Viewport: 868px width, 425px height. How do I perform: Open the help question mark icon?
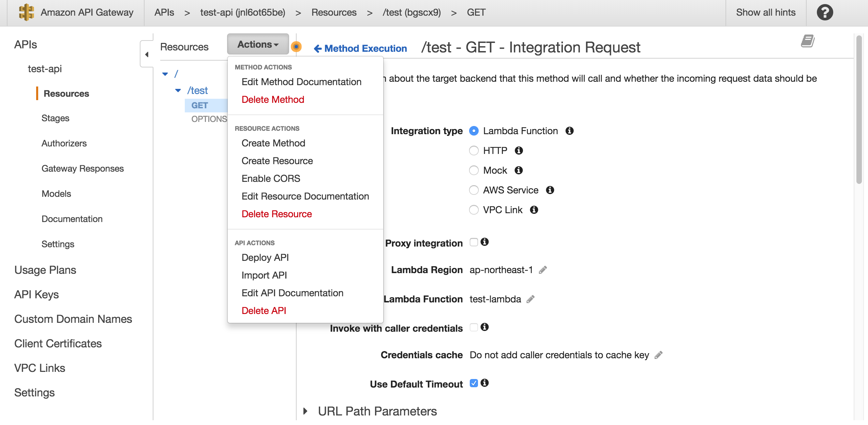[825, 13]
